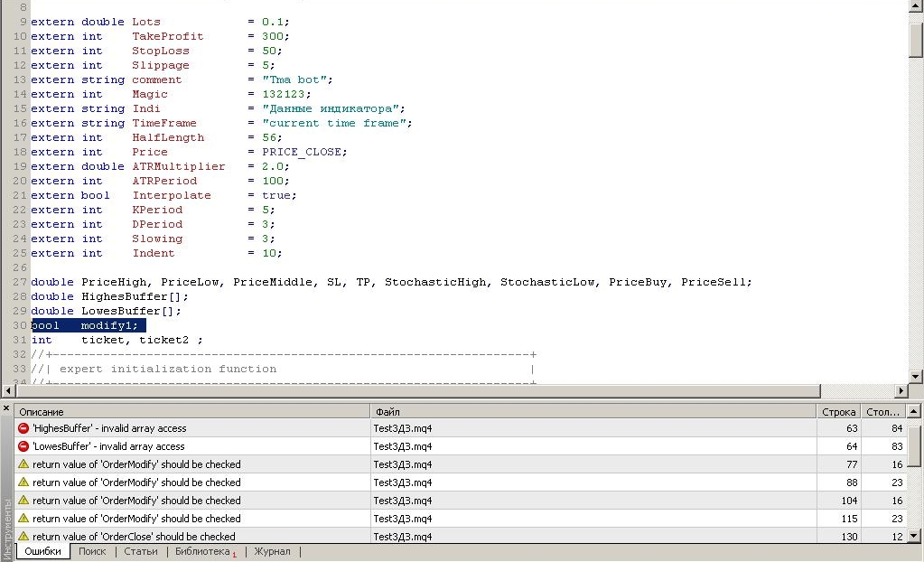Click the editor's horizontal scrollbar left arrow
The image size is (924, 562).
[7, 390]
